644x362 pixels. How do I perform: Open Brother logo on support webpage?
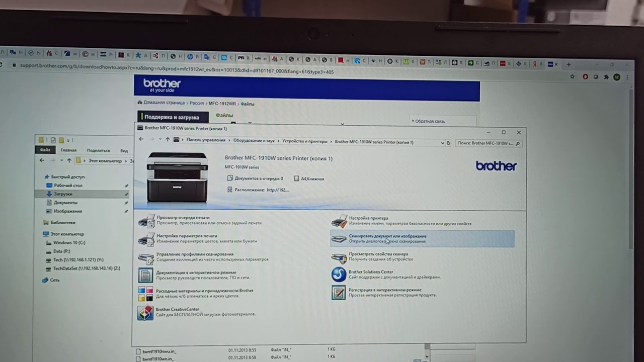[162, 84]
